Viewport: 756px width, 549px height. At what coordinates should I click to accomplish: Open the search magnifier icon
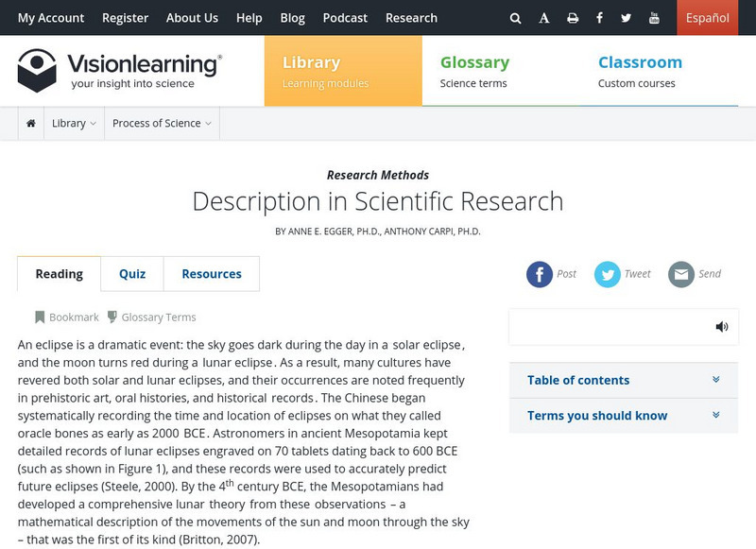(516, 17)
